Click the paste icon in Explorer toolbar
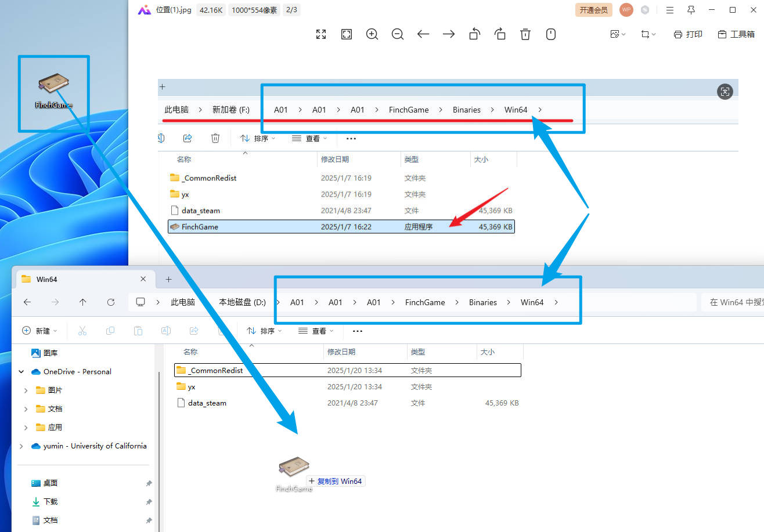Viewport: 764px width, 532px height. (138, 331)
